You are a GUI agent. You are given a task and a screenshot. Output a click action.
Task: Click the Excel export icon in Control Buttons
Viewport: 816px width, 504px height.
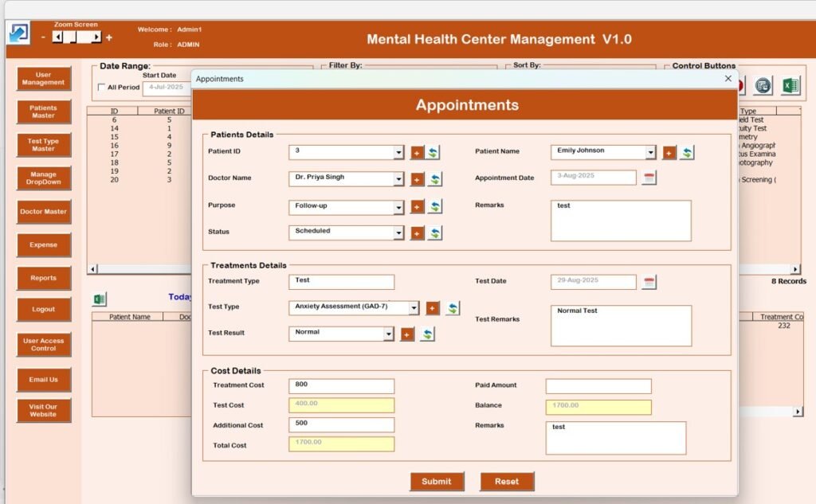(x=790, y=86)
